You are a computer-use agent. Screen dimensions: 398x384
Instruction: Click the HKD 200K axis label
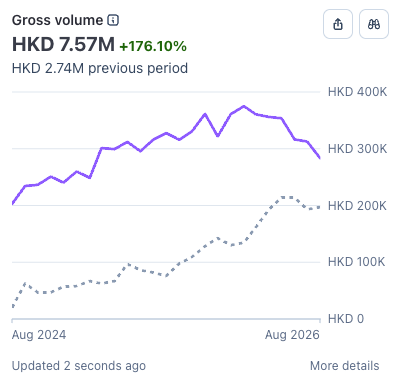[x=357, y=206]
